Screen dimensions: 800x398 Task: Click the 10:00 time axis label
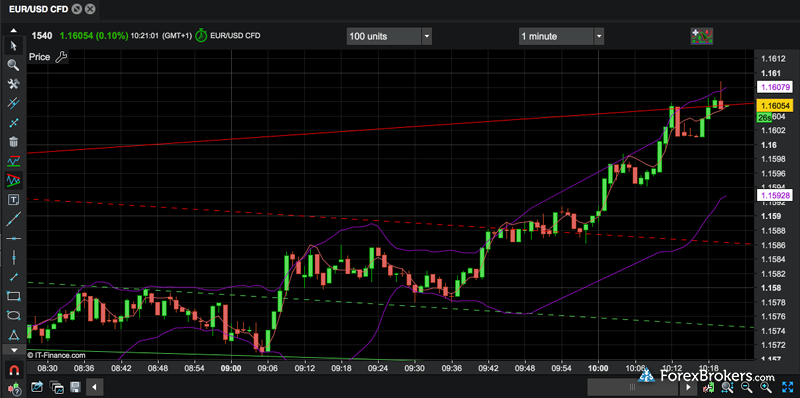coord(598,367)
